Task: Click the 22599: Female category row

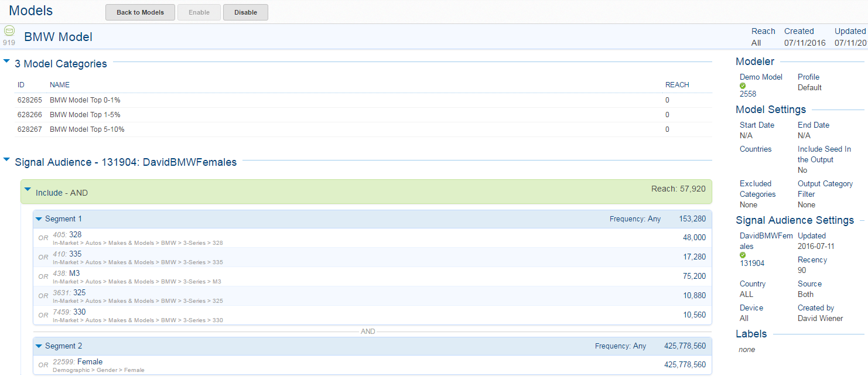Action: point(373,365)
